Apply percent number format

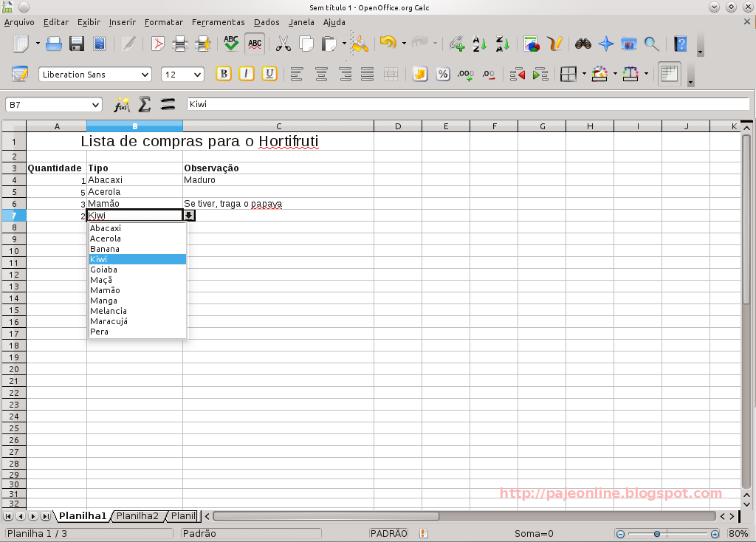[x=443, y=74]
